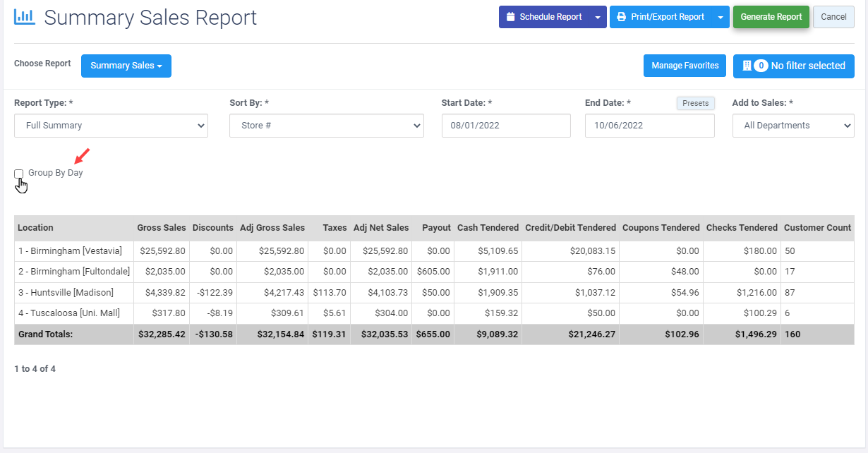This screenshot has width=868, height=453.
Task: Click the Schedule Report button
Action: [544, 17]
